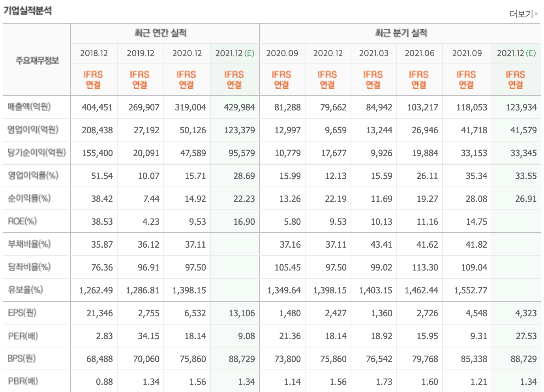Click the 2020.09 quarterly column header
This screenshot has height=392, width=544.
[282, 53]
